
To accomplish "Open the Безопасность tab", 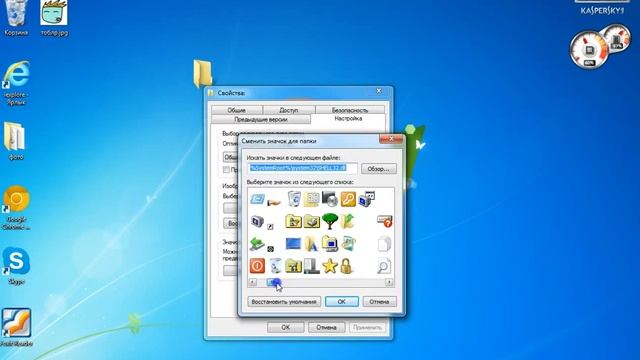I will point(350,110).
